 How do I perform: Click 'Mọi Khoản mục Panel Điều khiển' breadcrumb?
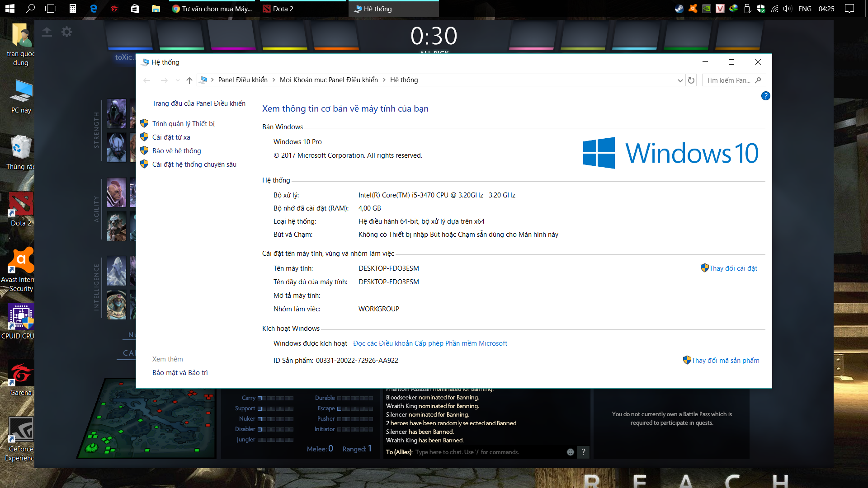pos(329,80)
